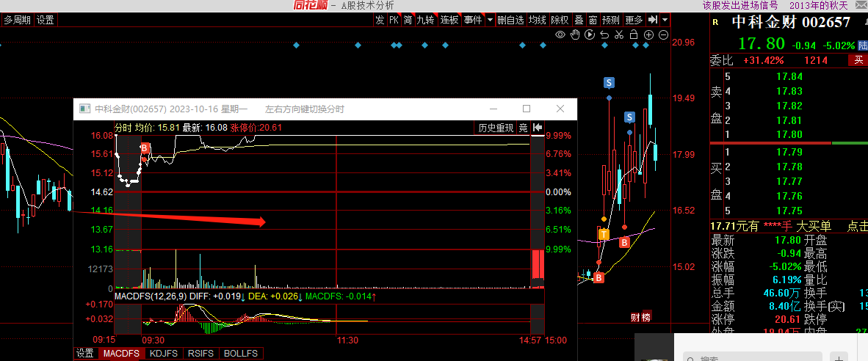Click 卖5 price 17.84
868x361 pixels.
(x=789, y=77)
